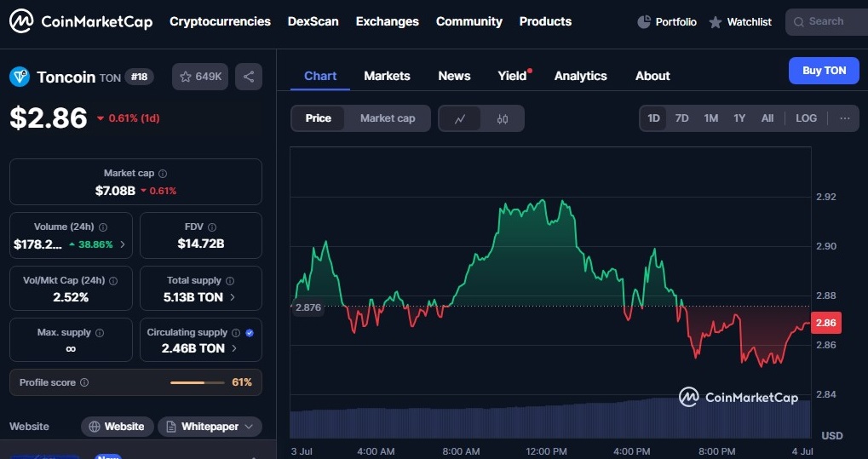Click the search magnifier icon
Image resolution: width=868 pixels, height=459 pixels.
798,22
